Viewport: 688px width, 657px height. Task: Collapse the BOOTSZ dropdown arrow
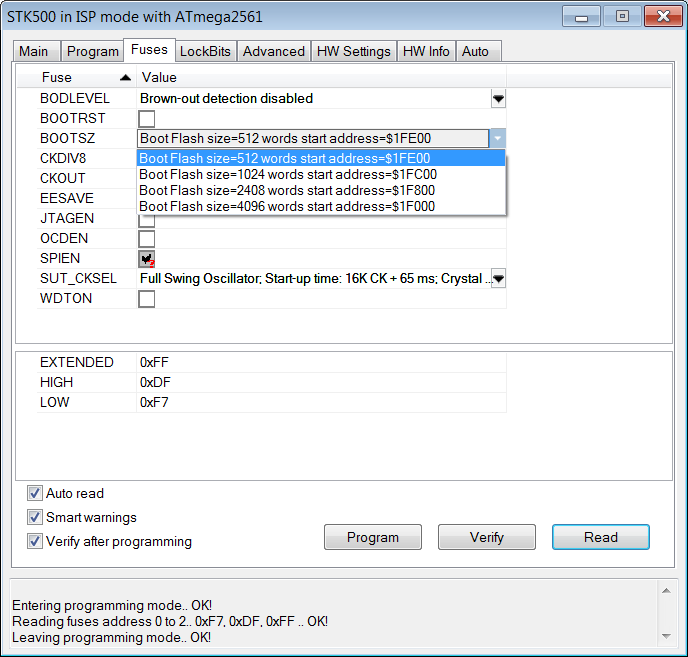pos(498,138)
